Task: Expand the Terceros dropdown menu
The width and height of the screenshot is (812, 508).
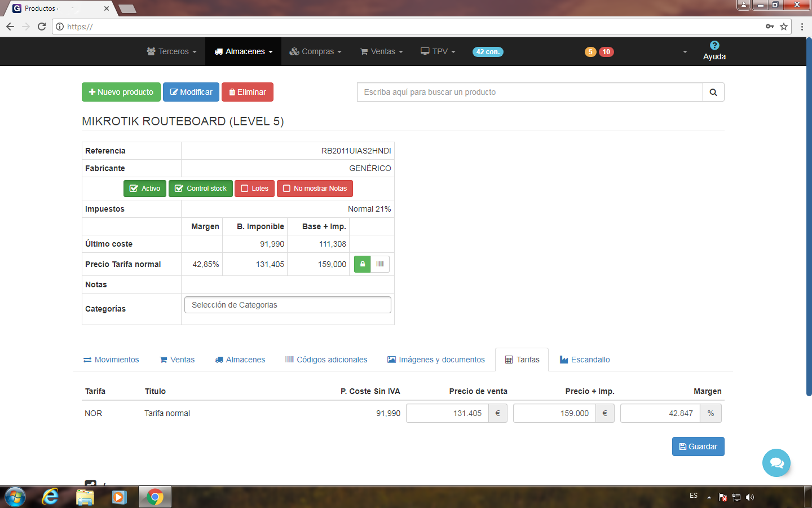Action: (171, 51)
